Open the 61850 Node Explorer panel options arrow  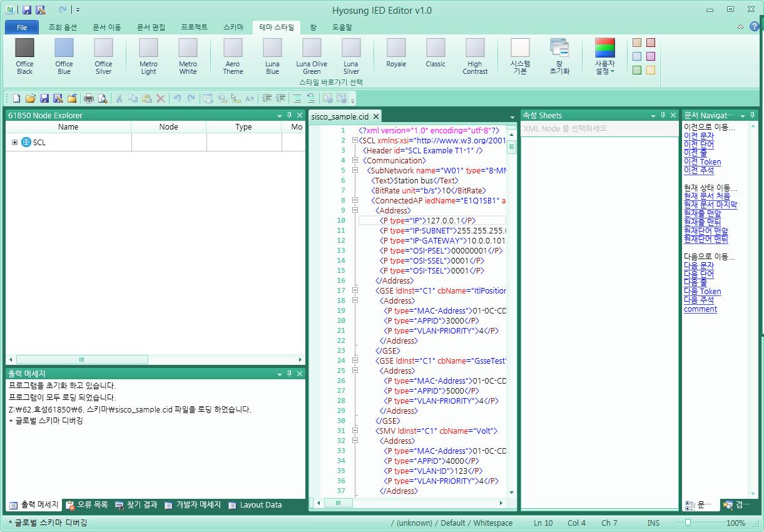280,116
